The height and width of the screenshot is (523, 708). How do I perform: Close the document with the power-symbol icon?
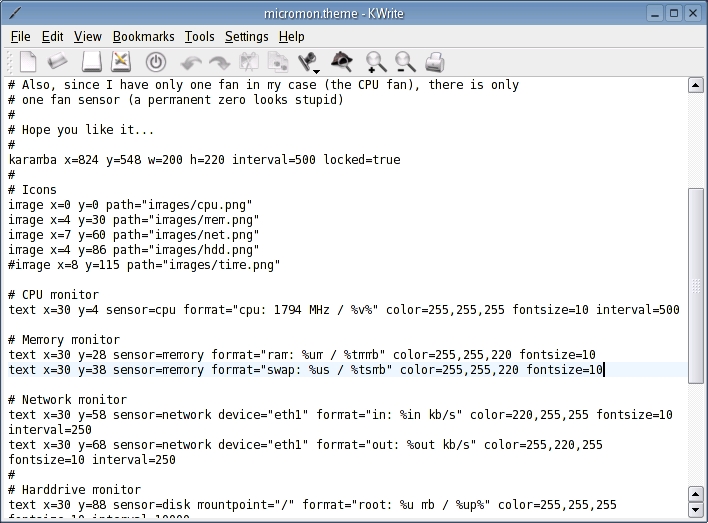click(x=155, y=62)
